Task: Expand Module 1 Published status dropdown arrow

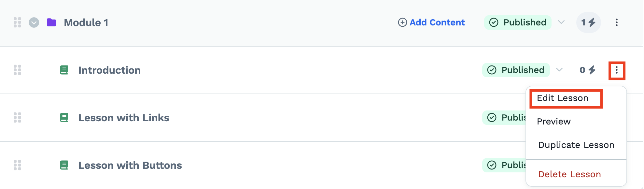Action: click(561, 22)
